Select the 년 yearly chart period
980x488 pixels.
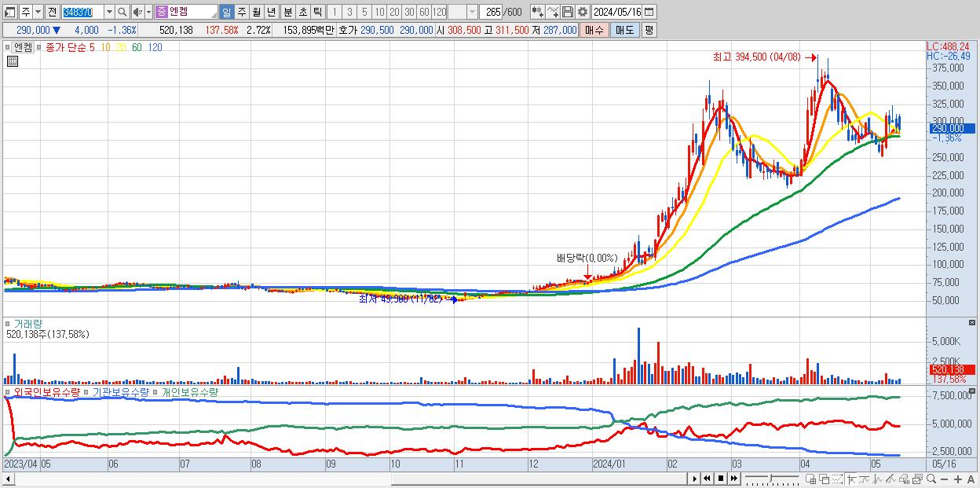click(271, 12)
